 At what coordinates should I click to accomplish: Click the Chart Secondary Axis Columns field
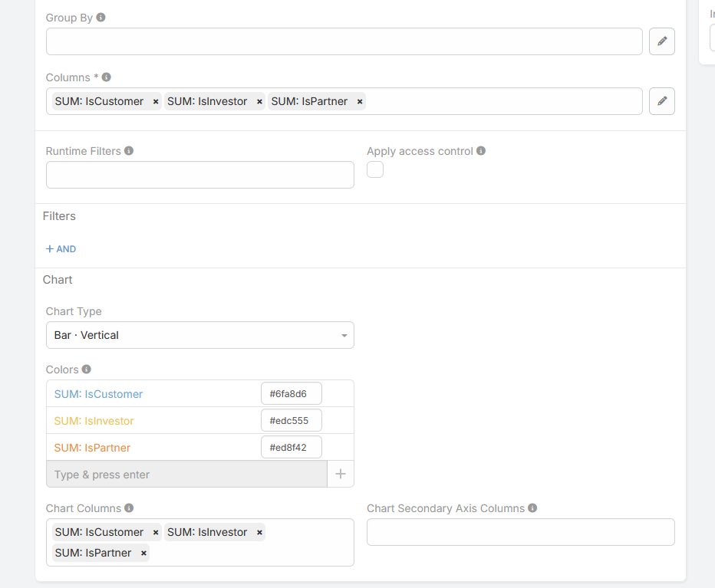tap(520, 532)
